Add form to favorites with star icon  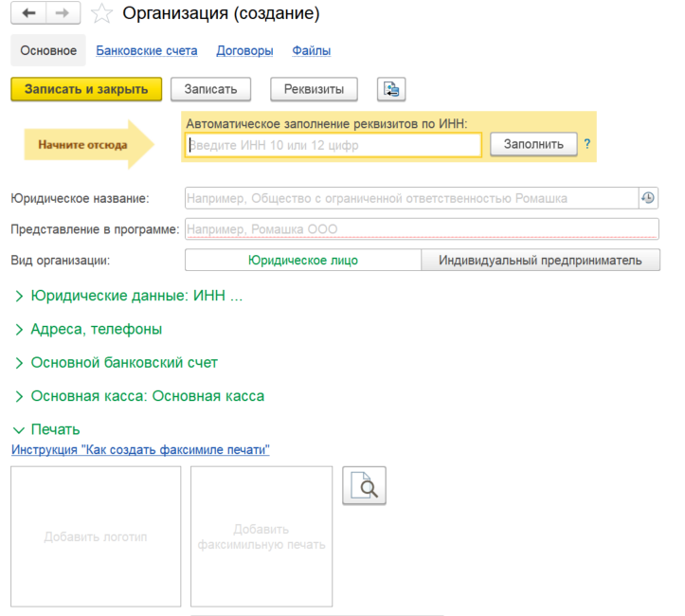pyautogui.click(x=101, y=13)
